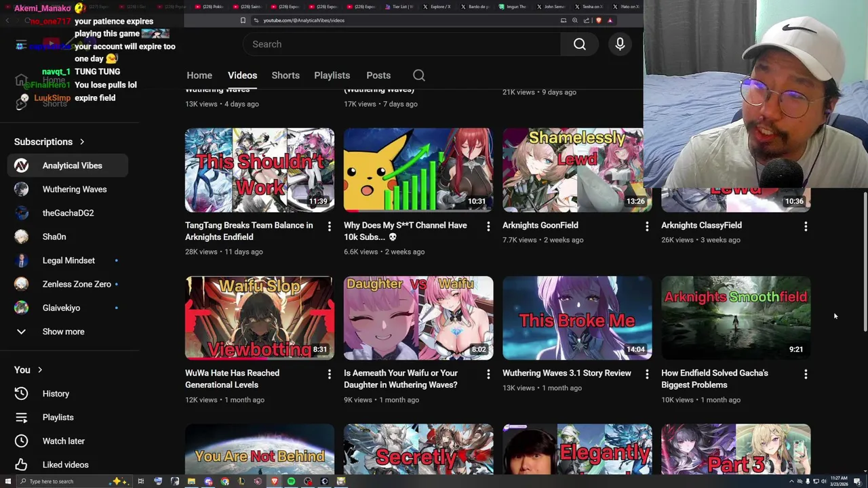Click the Brave Shields lion icon
The image size is (868, 488).
pyautogui.click(x=598, y=20)
